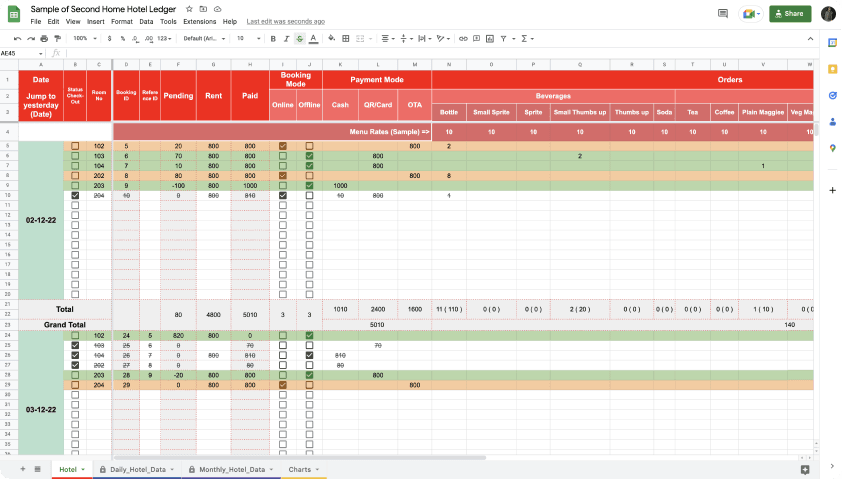Format as percent
The height and width of the screenshot is (479, 842).
coord(122,39)
